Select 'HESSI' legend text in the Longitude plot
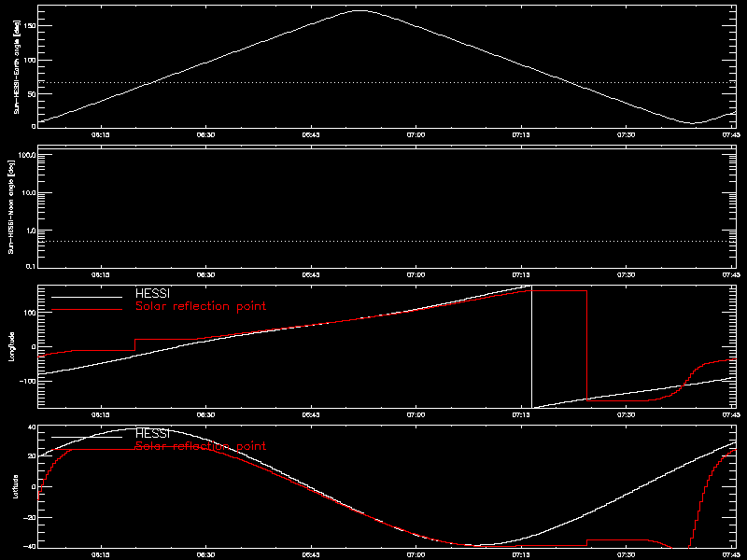747x560 pixels. click(x=152, y=293)
